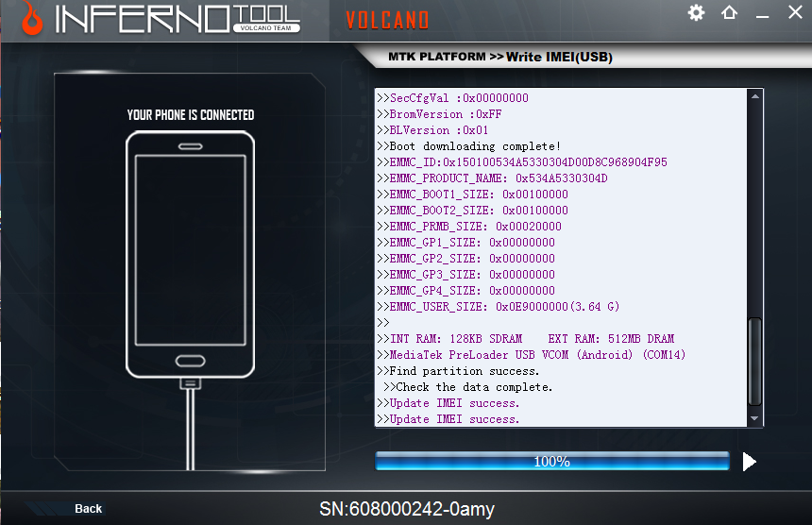
Task: Click the EMMC_PRODUCT_NAME log line
Action: [x=492, y=178]
